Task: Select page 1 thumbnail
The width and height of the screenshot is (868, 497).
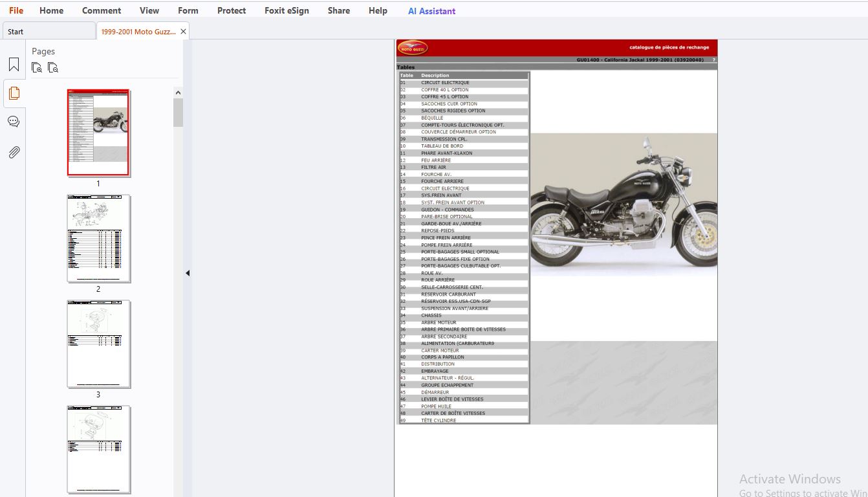Action: click(98, 133)
